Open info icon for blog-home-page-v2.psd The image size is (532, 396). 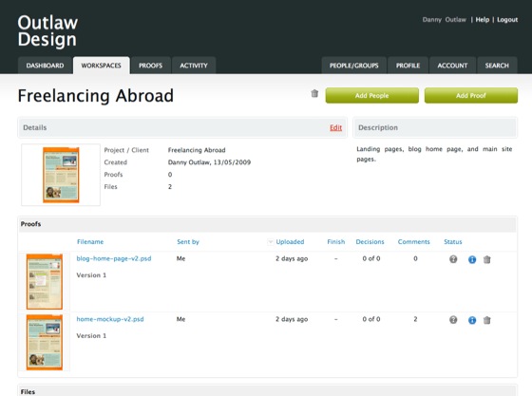[x=472, y=259]
